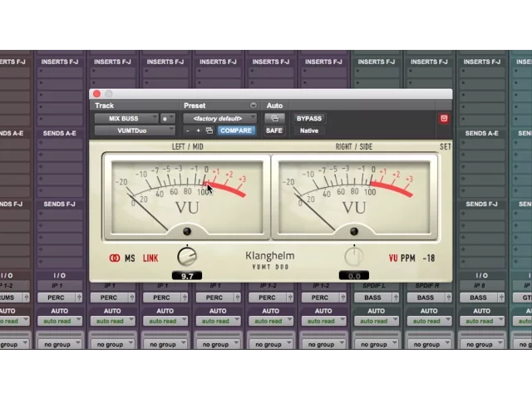Switch meter mode to PPM

click(408, 259)
